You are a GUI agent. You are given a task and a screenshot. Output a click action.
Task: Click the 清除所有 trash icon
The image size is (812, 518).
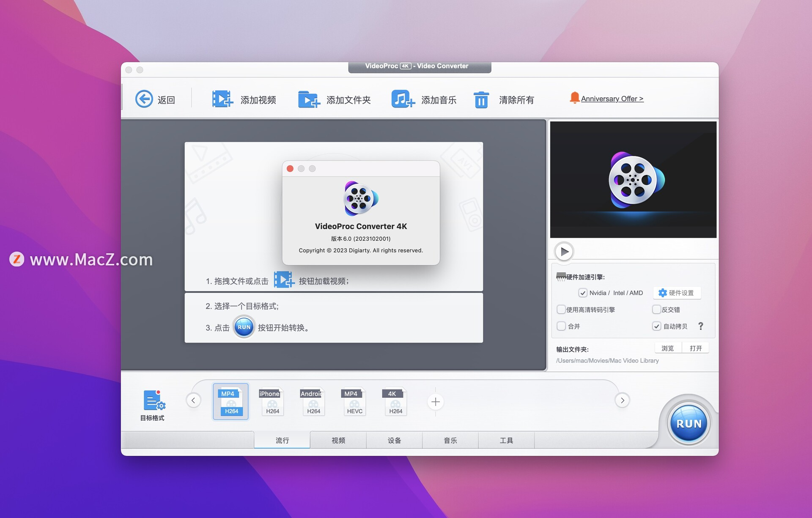[x=481, y=100]
